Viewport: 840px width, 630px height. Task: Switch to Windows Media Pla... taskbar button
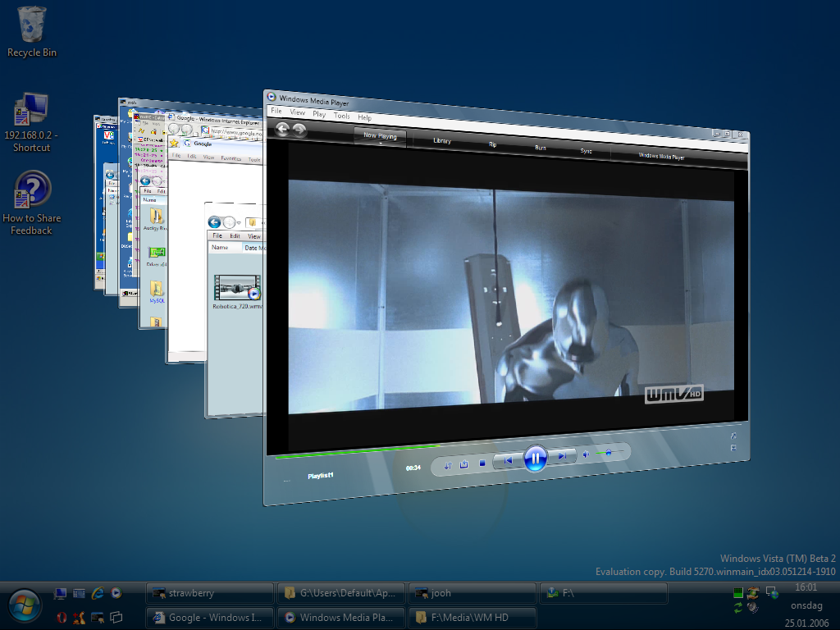[x=341, y=618]
